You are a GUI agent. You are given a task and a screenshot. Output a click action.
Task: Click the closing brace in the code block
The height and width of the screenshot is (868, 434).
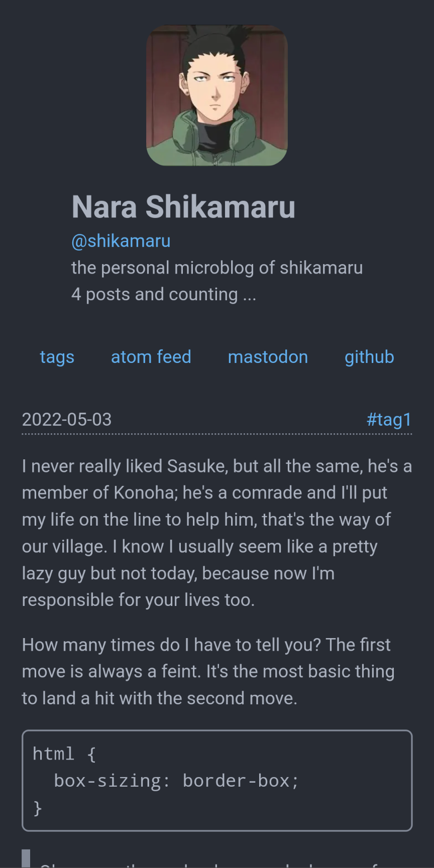point(38,808)
